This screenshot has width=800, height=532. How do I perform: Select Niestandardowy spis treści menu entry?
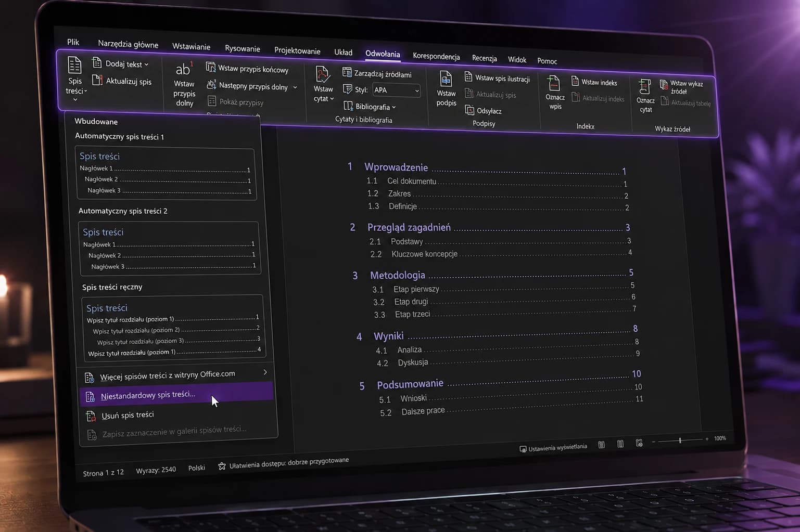176,395
